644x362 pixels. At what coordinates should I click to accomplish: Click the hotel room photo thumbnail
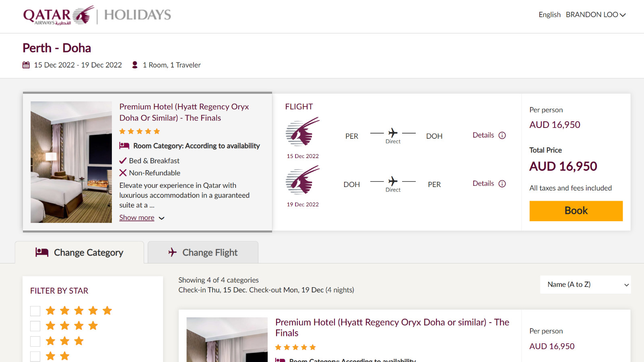click(x=71, y=162)
